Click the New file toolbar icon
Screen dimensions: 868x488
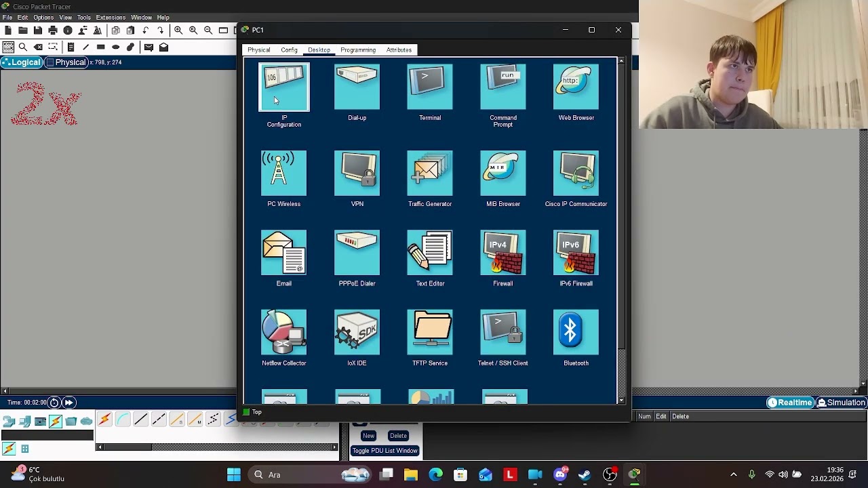(x=8, y=30)
